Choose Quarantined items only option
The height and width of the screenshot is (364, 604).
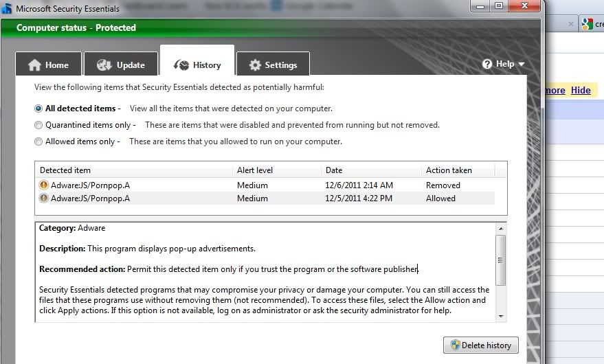[38, 125]
